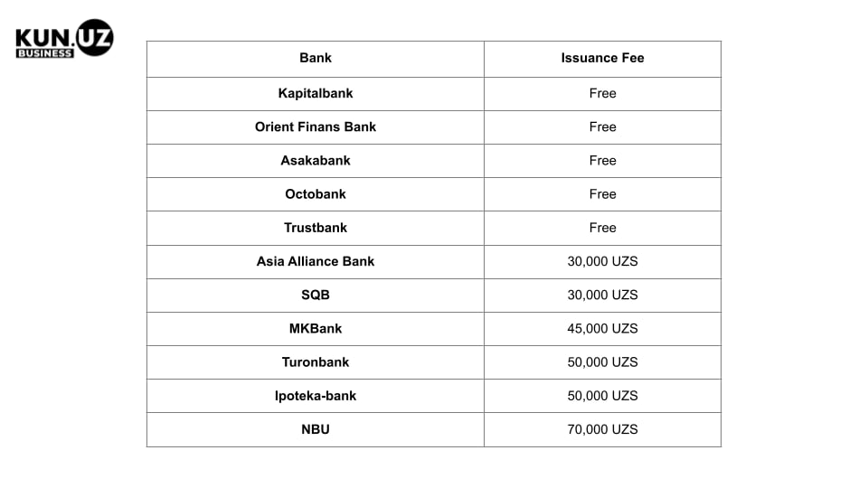Click the 45,000 UZS fee value
Image resolution: width=868 pixels, height=488 pixels.
[x=602, y=328]
